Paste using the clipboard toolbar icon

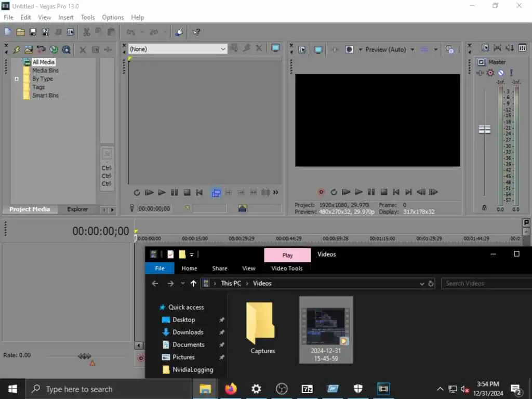[111, 32]
